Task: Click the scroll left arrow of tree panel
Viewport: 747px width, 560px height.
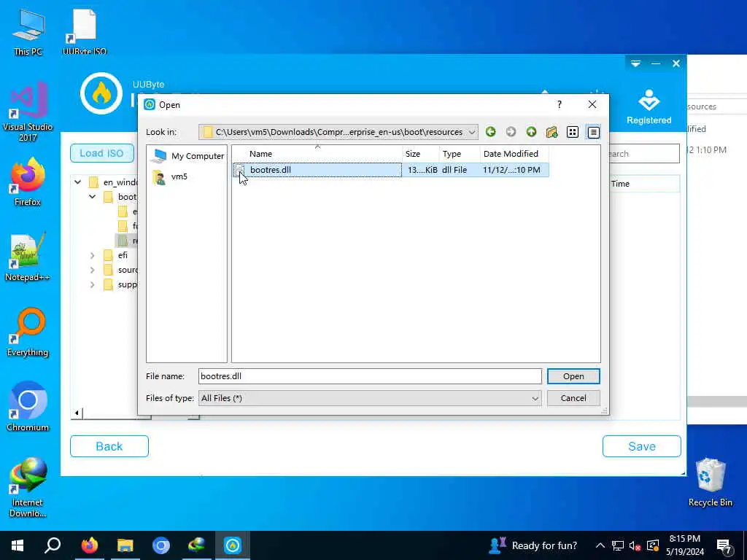Action: point(77,413)
